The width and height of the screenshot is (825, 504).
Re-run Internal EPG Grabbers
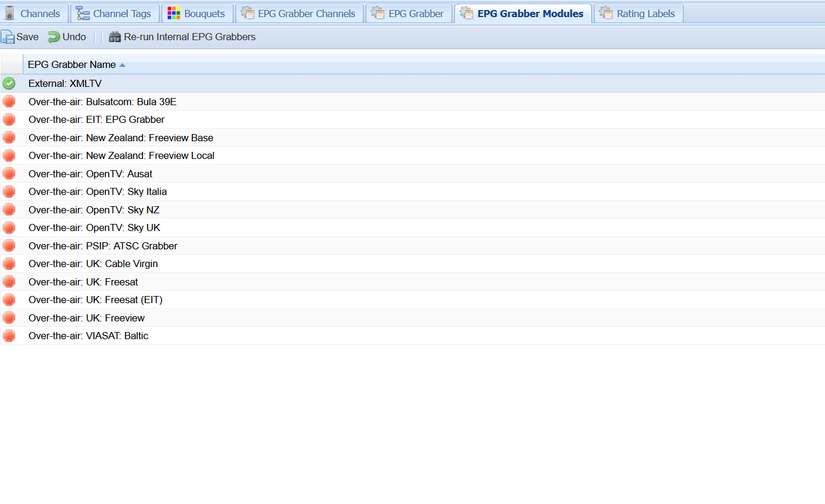pos(182,37)
